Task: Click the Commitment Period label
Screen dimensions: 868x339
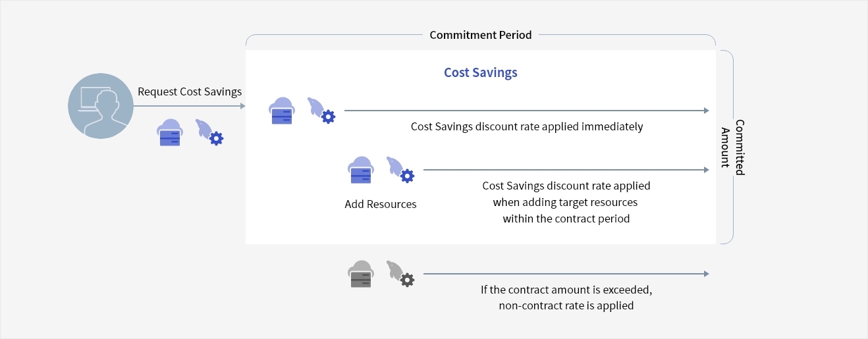Action: 480,35
